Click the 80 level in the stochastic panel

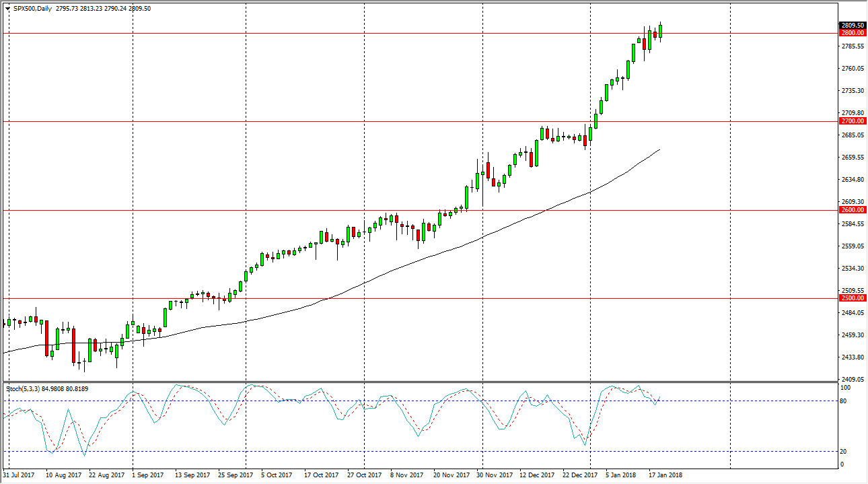tap(842, 399)
